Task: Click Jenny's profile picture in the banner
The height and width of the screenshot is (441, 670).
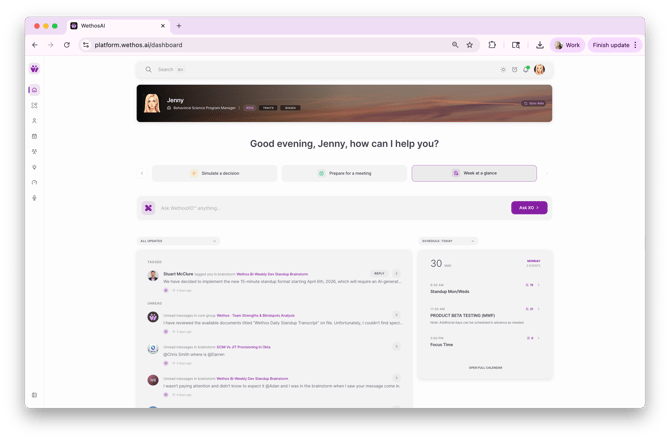Action: tap(152, 103)
